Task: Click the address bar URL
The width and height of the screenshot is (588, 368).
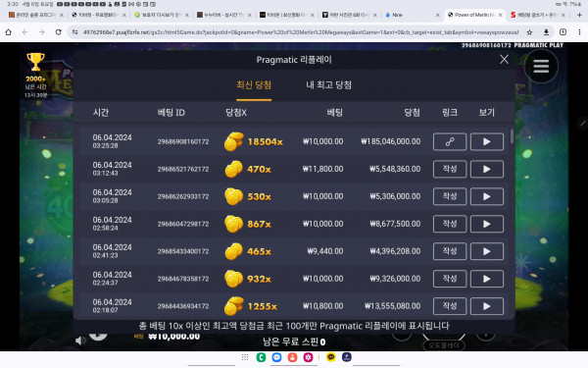Action: 301,32
